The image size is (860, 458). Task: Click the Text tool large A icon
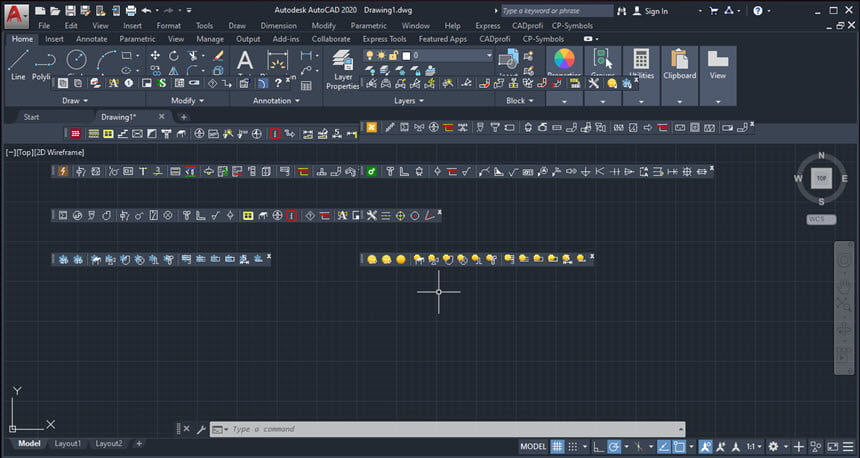[x=245, y=60]
